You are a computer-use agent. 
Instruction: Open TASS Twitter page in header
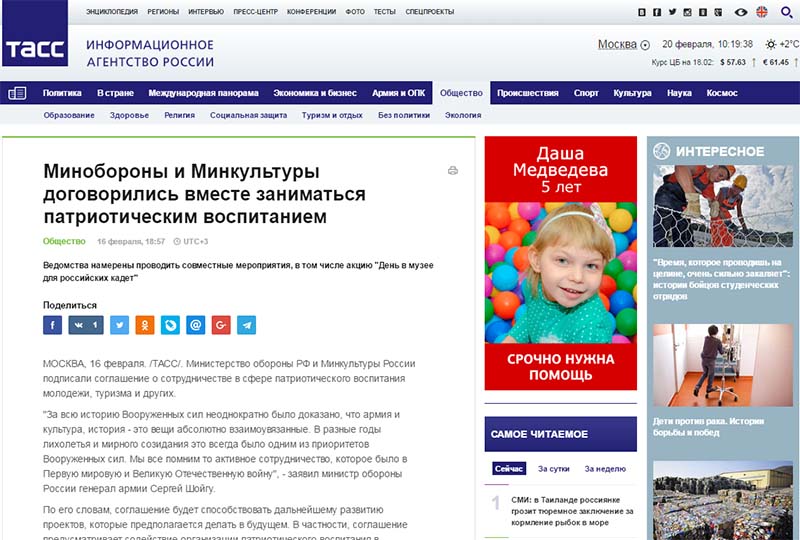pos(673,12)
